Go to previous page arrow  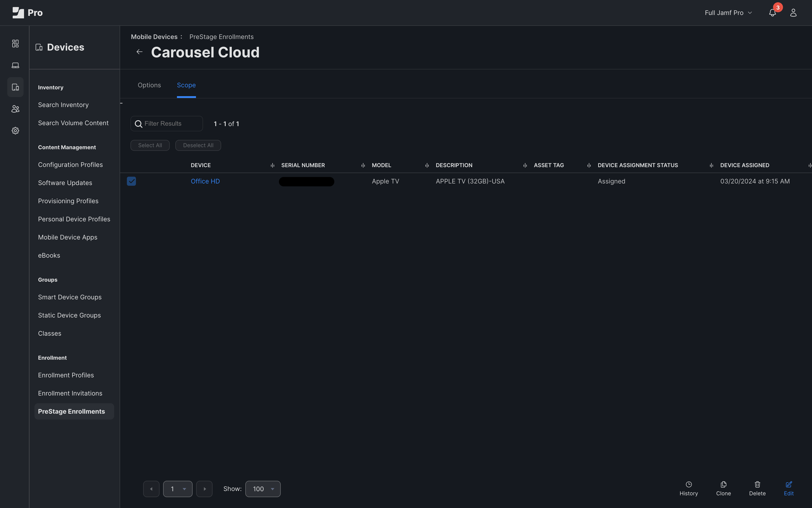(x=151, y=489)
